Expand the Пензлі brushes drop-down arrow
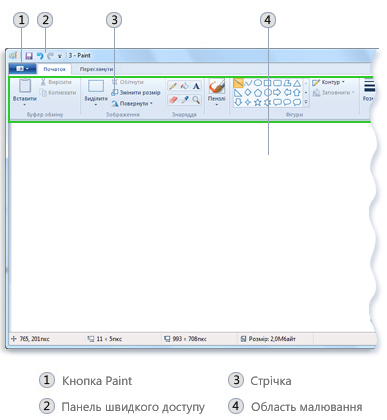The image size is (387, 420). tap(217, 105)
